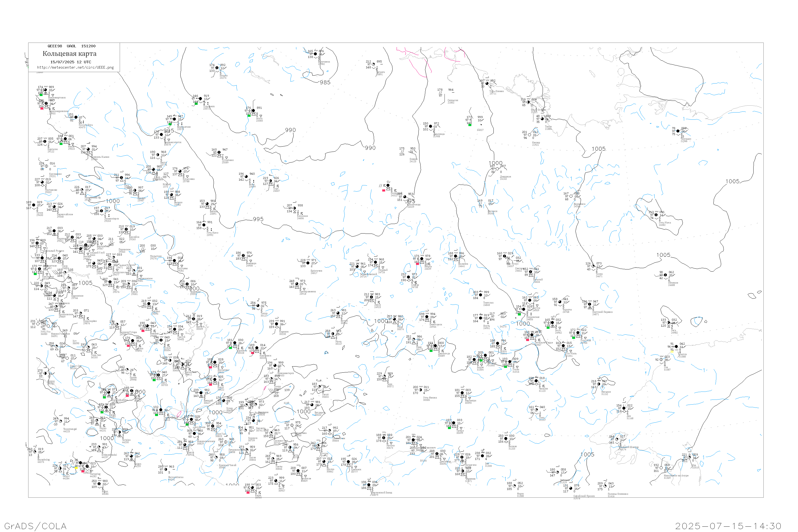Click the Вилюйск station filled circle
Image resolution: width=798 pixels, height=532 pixels.
[x=456, y=256]
